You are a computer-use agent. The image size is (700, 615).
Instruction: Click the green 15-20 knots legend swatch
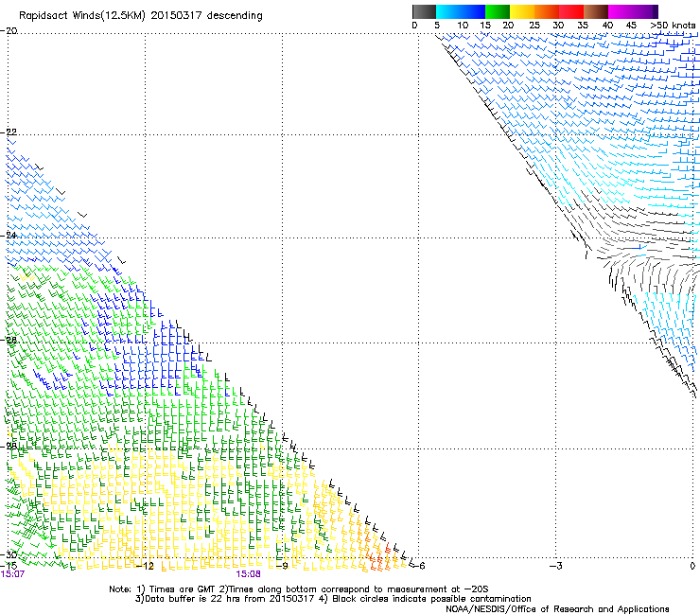[x=498, y=11]
